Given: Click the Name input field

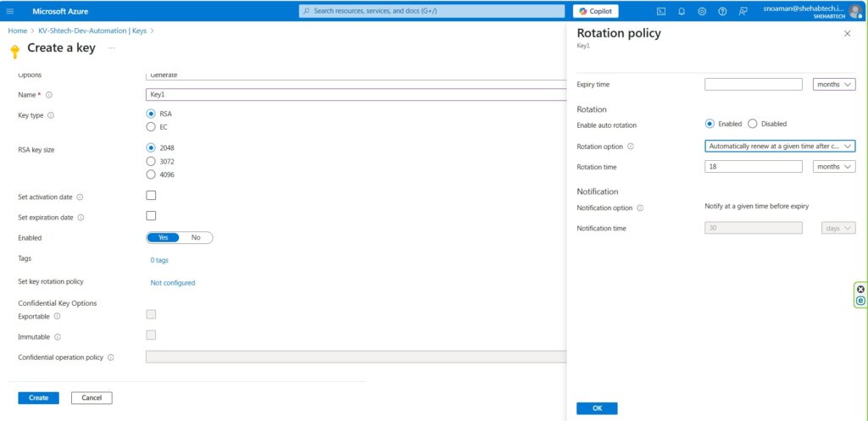Looking at the screenshot, I should coord(356,95).
